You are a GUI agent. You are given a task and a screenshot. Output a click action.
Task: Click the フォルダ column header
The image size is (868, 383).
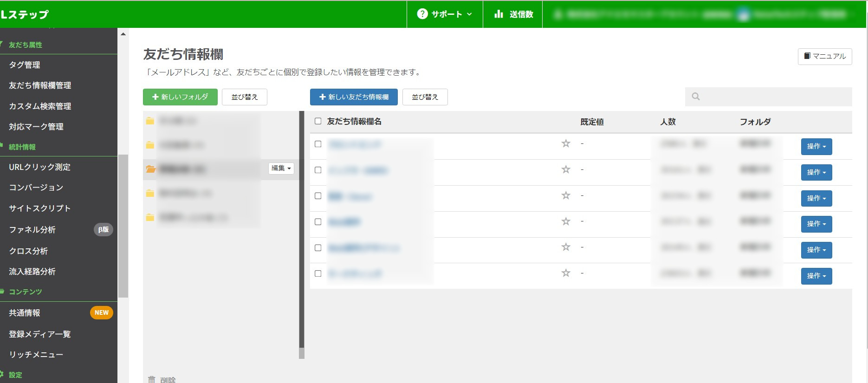point(755,122)
